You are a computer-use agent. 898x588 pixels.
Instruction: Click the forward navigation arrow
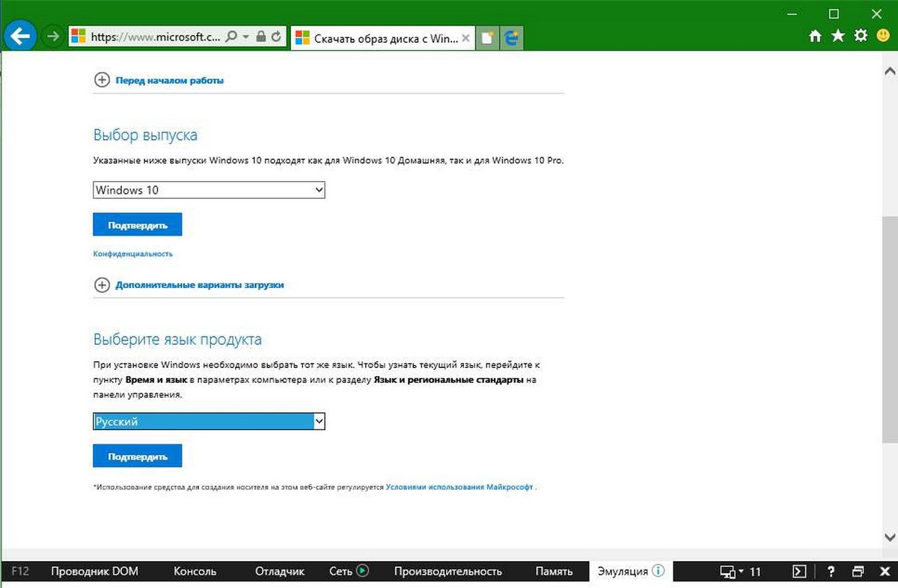pyautogui.click(x=52, y=36)
